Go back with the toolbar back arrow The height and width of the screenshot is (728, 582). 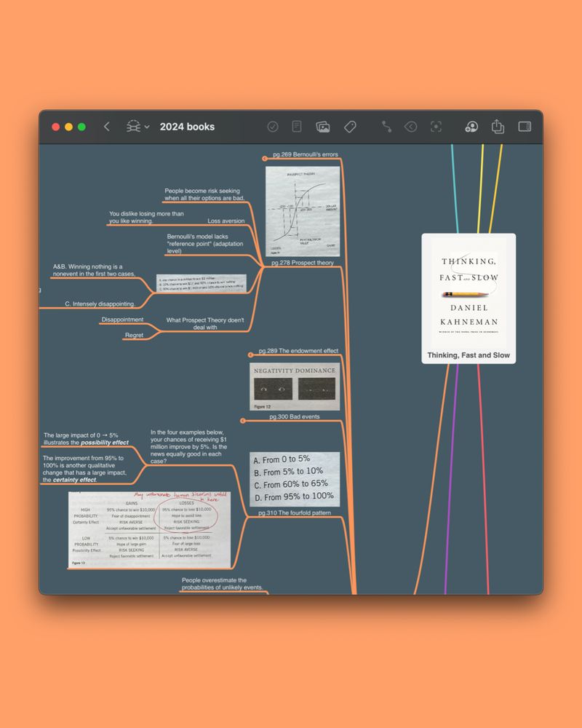107,127
